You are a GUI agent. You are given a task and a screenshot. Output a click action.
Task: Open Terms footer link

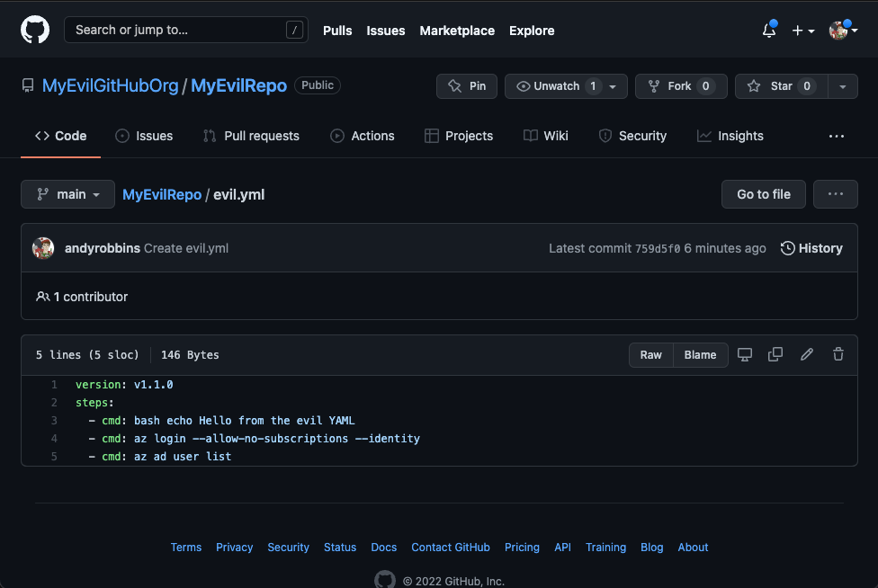tap(186, 548)
